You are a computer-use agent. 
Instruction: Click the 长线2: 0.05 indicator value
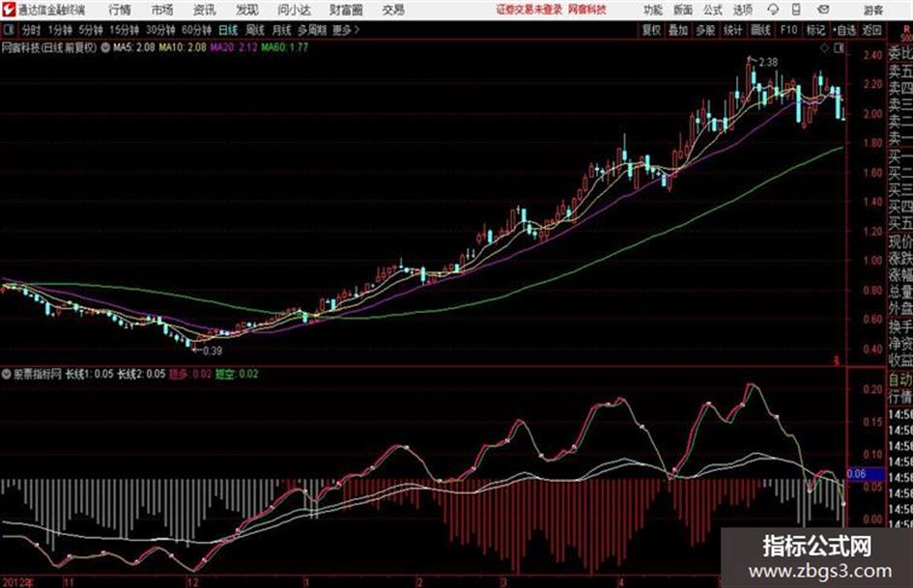click(141, 374)
